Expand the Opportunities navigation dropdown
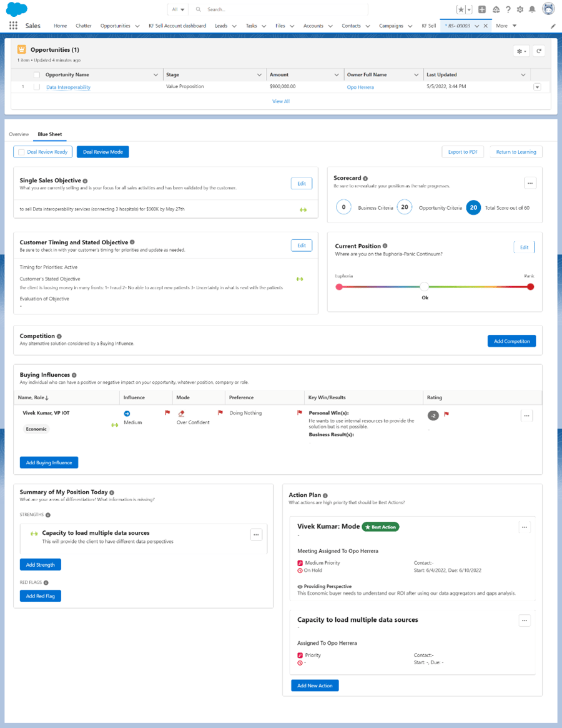562x728 pixels. pos(137,26)
